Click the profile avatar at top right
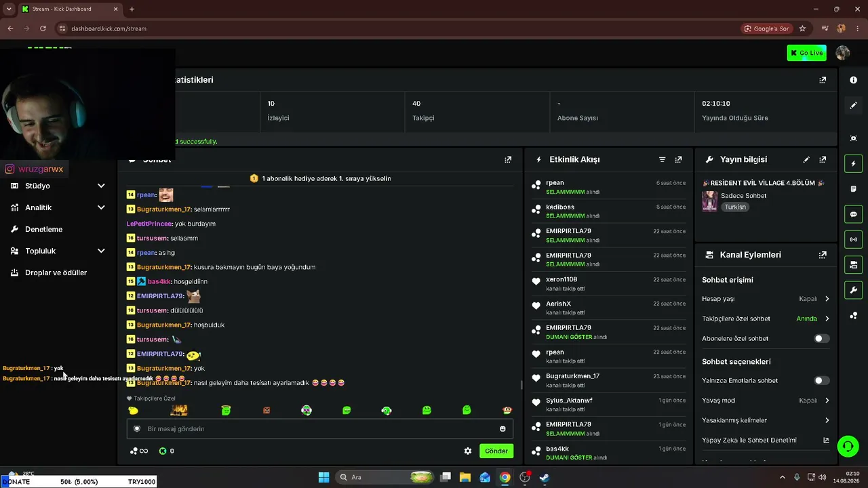Image resolution: width=868 pixels, height=488 pixels. 843,53
